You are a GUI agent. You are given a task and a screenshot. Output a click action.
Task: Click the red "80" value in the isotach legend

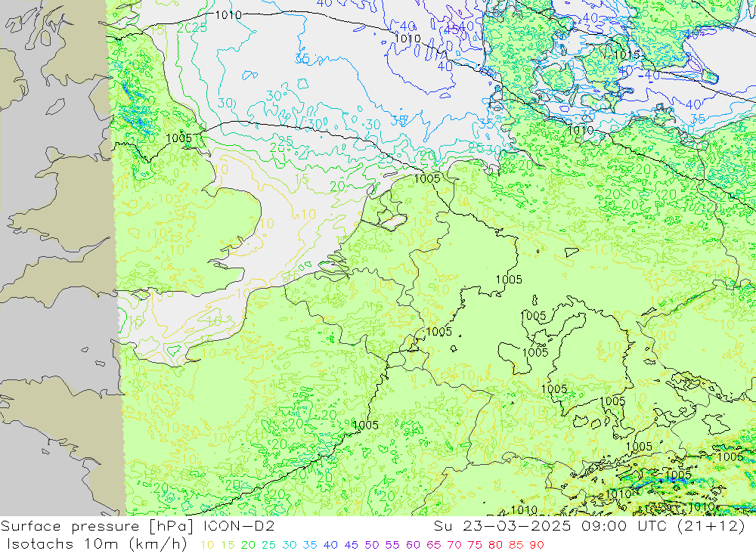(x=496, y=545)
